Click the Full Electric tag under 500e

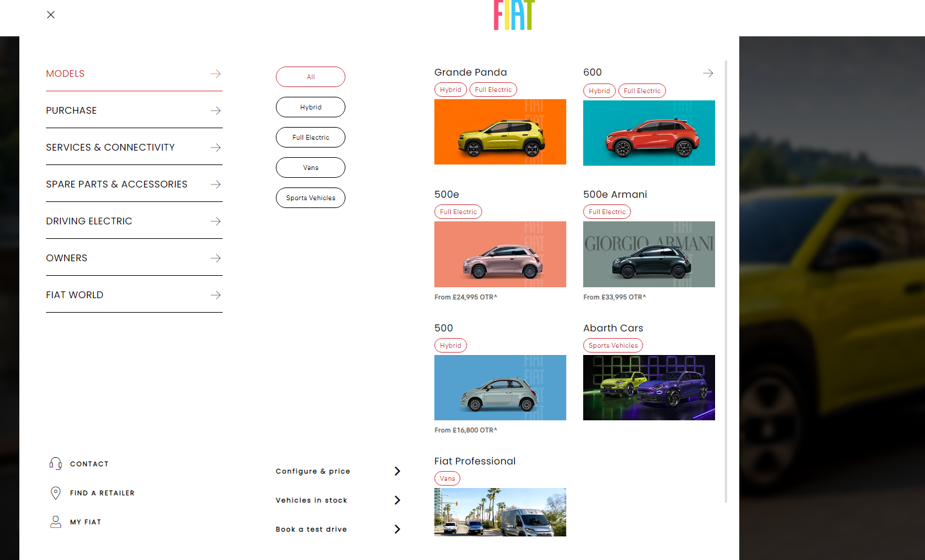tap(458, 212)
